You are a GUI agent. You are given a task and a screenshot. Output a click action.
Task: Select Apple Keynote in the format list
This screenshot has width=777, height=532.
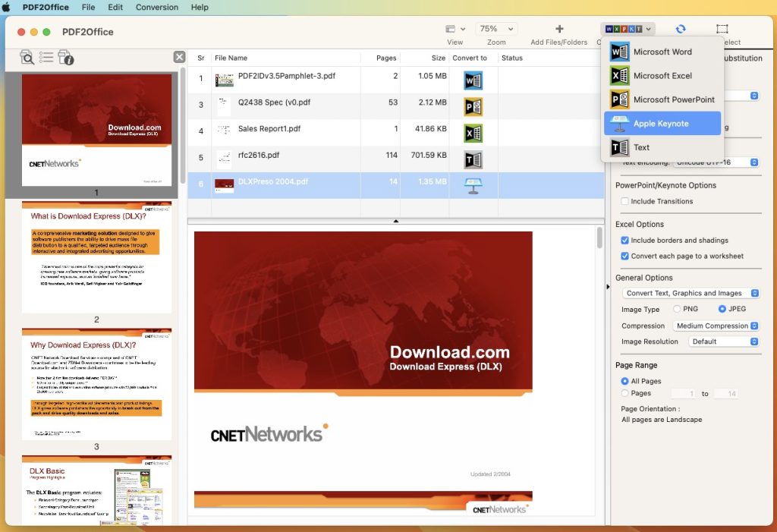(x=662, y=122)
